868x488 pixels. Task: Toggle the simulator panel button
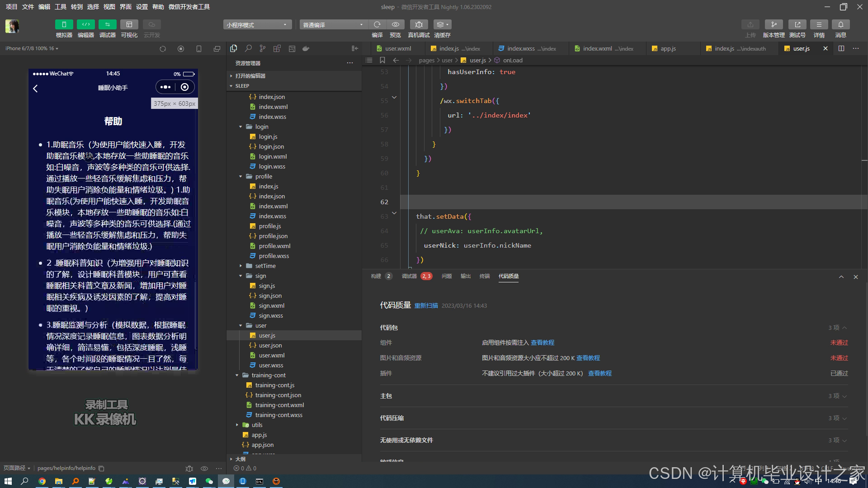coord(64,24)
